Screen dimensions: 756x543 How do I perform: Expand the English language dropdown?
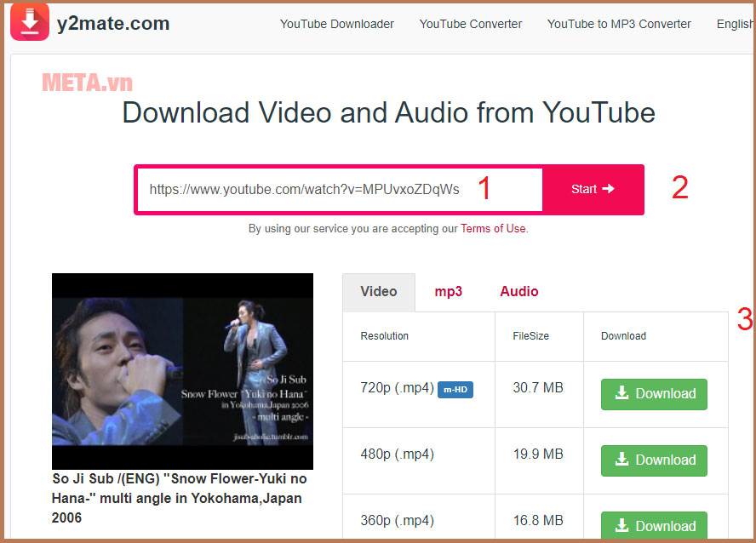[x=734, y=24]
